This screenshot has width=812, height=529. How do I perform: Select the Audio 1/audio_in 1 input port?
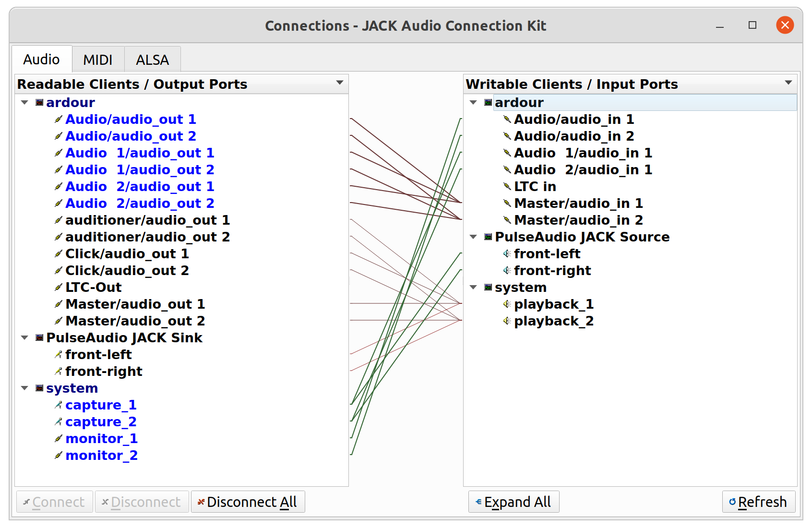click(x=583, y=153)
